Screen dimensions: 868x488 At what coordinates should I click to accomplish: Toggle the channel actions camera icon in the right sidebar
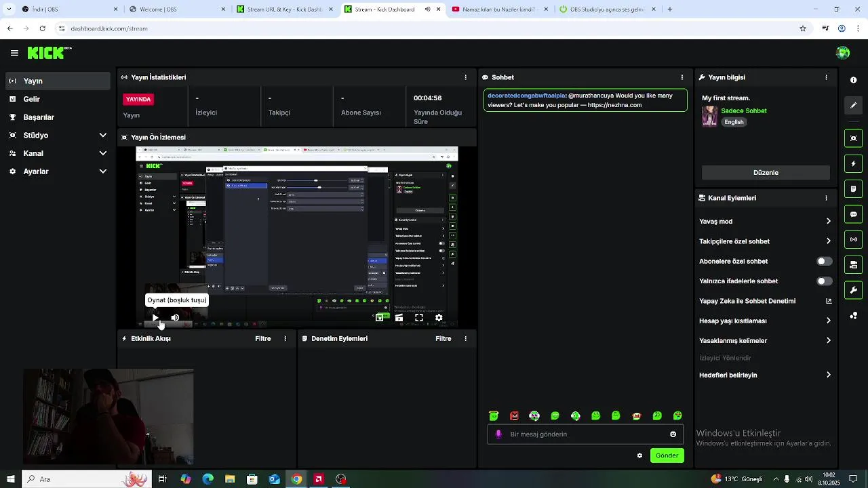point(853,265)
